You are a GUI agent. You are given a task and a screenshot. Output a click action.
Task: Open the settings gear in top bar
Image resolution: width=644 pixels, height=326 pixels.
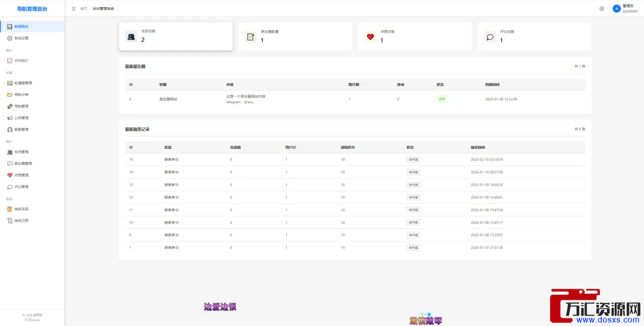pyautogui.click(x=602, y=9)
